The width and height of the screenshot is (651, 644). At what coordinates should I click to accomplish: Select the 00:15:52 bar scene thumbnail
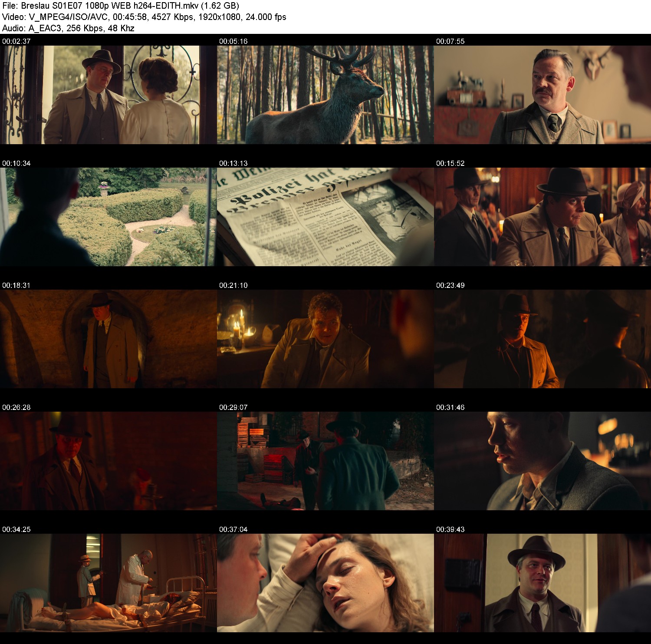click(x=542, y=217)
